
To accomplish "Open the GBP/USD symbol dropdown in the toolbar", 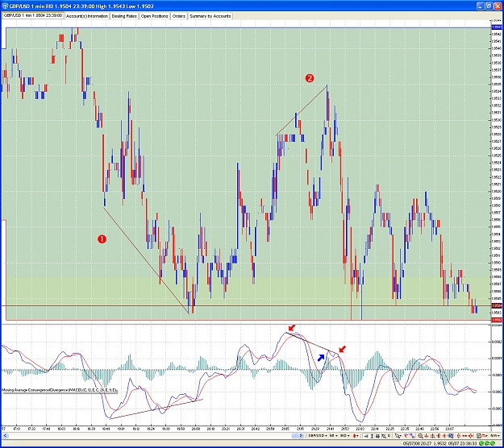I will pos(317,436).
